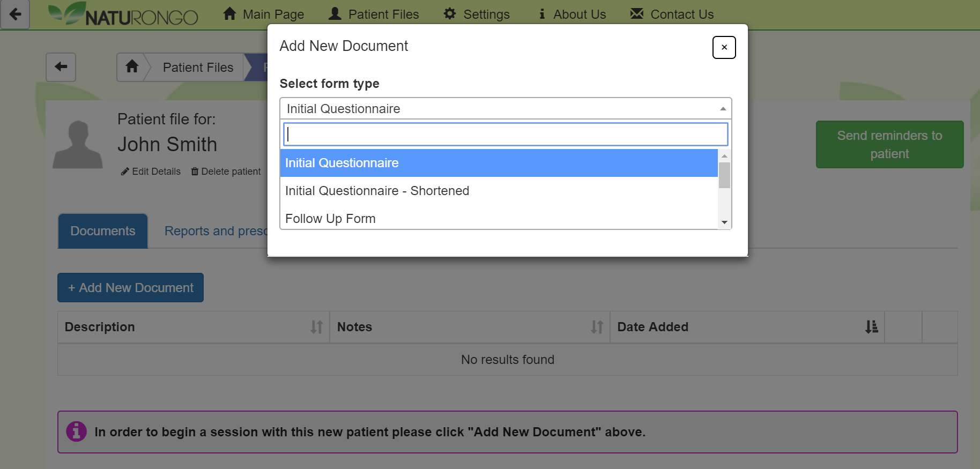Viewport: 980px width, 469px height.
Task: Go to the Main Page menu
Action: tap(264, 14)
